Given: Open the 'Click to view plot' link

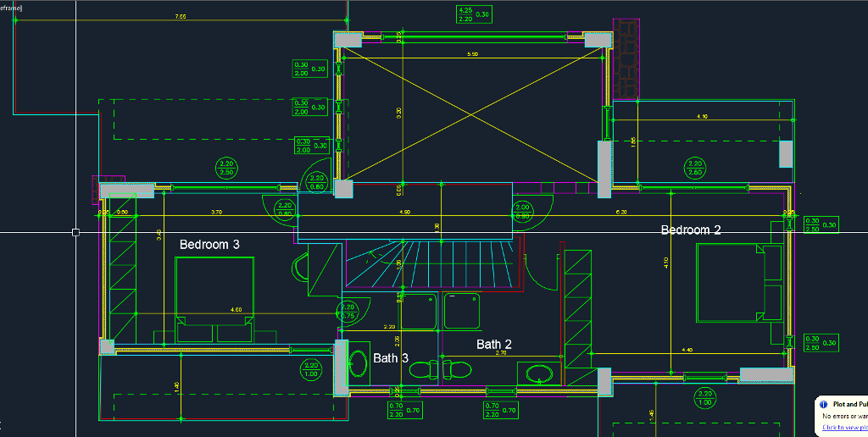Looking at the screenshot, I should tap(844, 427).
